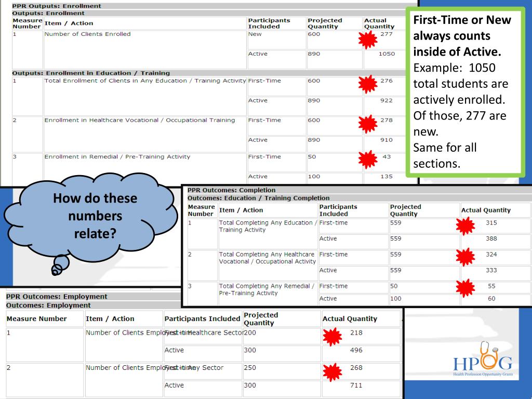Select the completion actual quantity 315

click(x=491, y=223)
